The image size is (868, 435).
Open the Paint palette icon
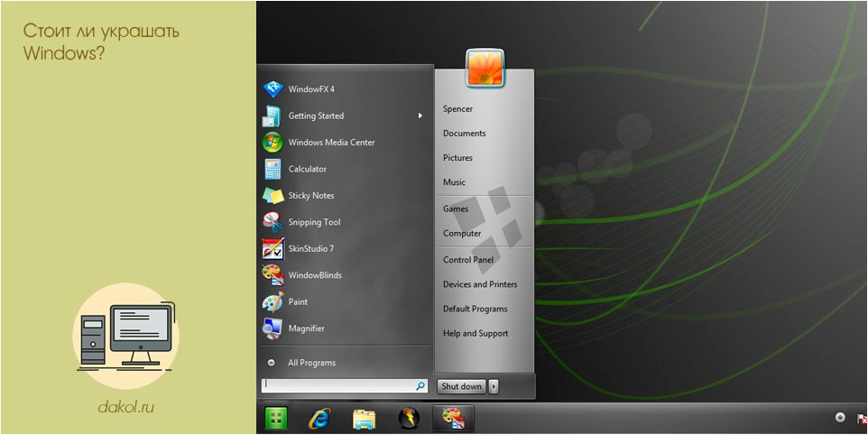tap(272, 301)
